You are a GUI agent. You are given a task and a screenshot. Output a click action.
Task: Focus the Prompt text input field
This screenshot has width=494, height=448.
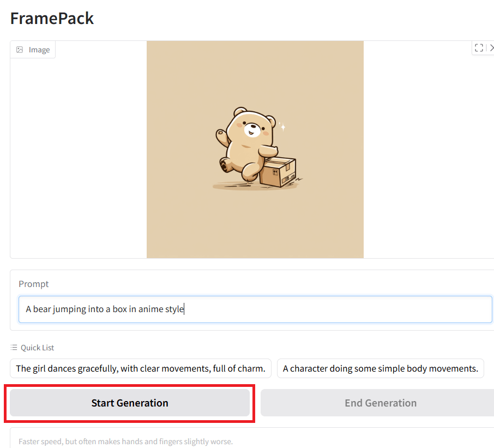(x=255, y=309)
